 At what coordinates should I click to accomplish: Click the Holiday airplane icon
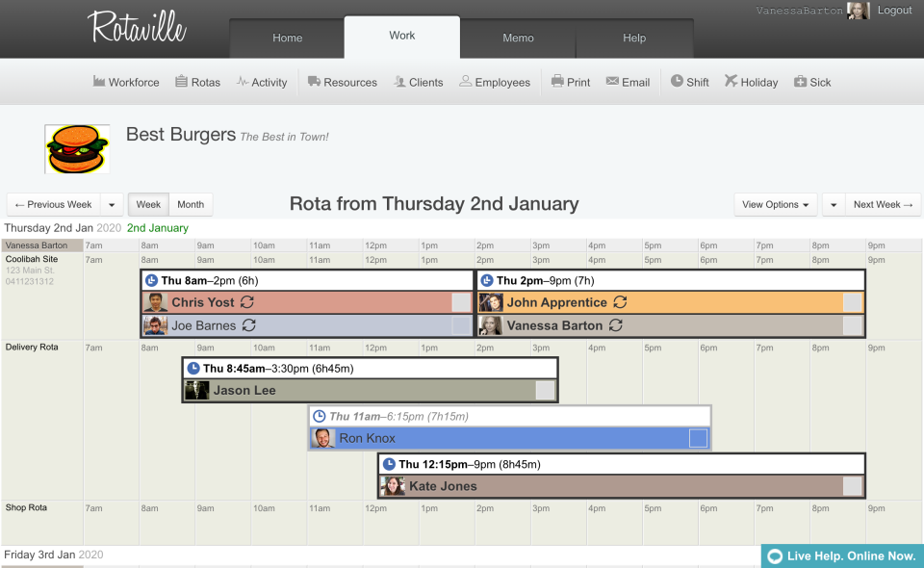pyautogui.click(x=731, y=82)
